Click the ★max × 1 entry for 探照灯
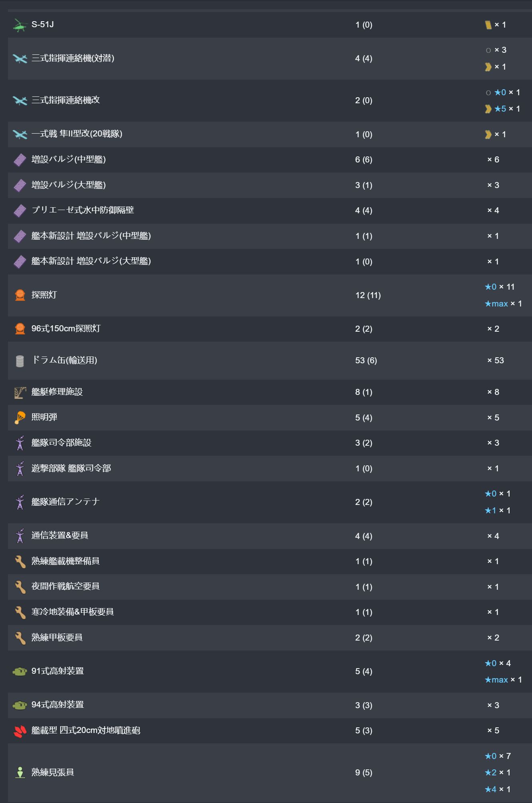Image resolution: width=532 pixels, height=803 pixels. pyautogui.click(x=503, y=304)
